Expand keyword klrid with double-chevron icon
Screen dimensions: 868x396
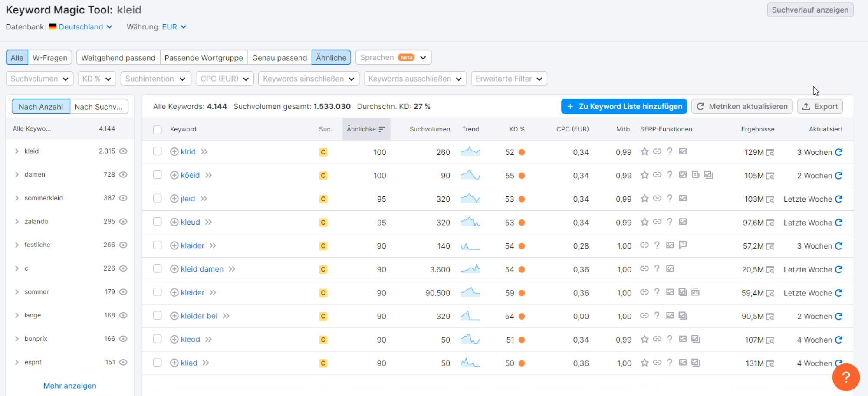tap(204, 152)
